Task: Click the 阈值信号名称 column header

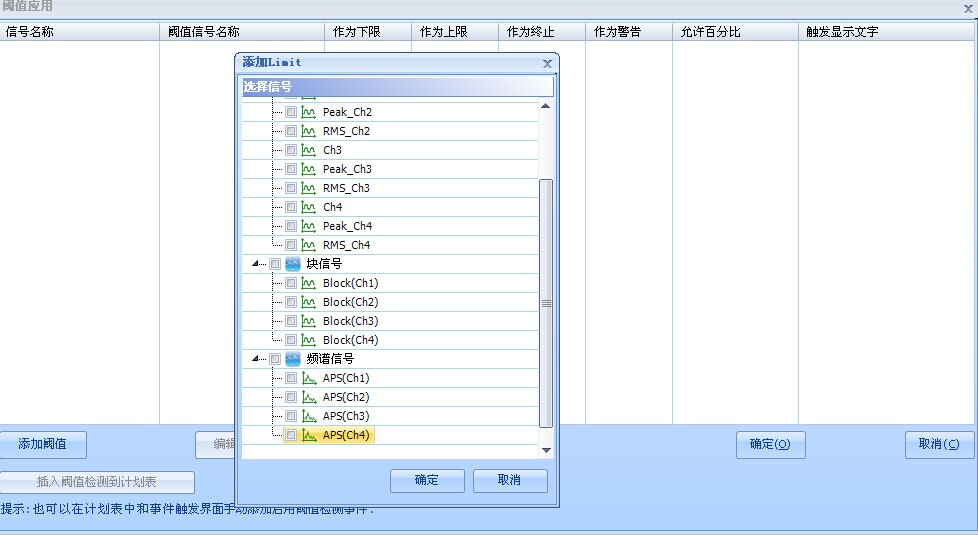Action: pos(203,32)
